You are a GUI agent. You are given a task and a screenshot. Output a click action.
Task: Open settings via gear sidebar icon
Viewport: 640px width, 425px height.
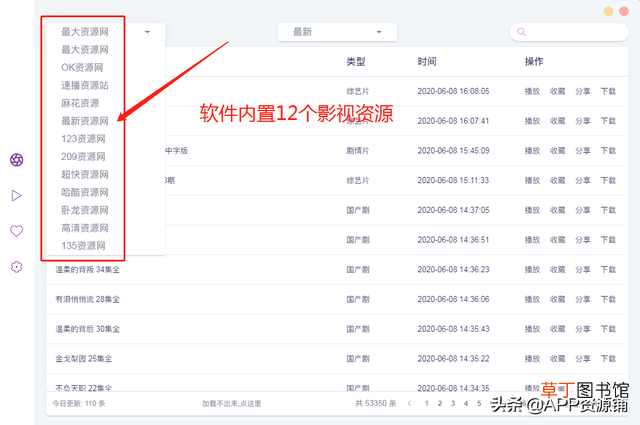16,267
